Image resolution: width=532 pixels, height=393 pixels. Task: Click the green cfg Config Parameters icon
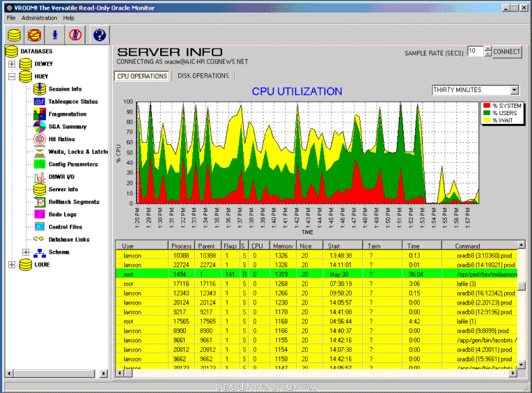40,164
